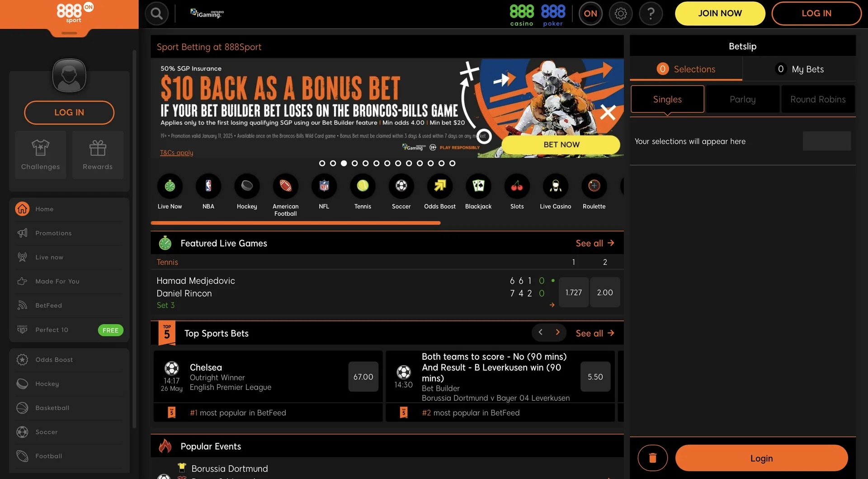Image resolution: width=868 pixels, height=479 pixels.
Task: Open Odds Boost in sidebar
Action: pos(69,360)
